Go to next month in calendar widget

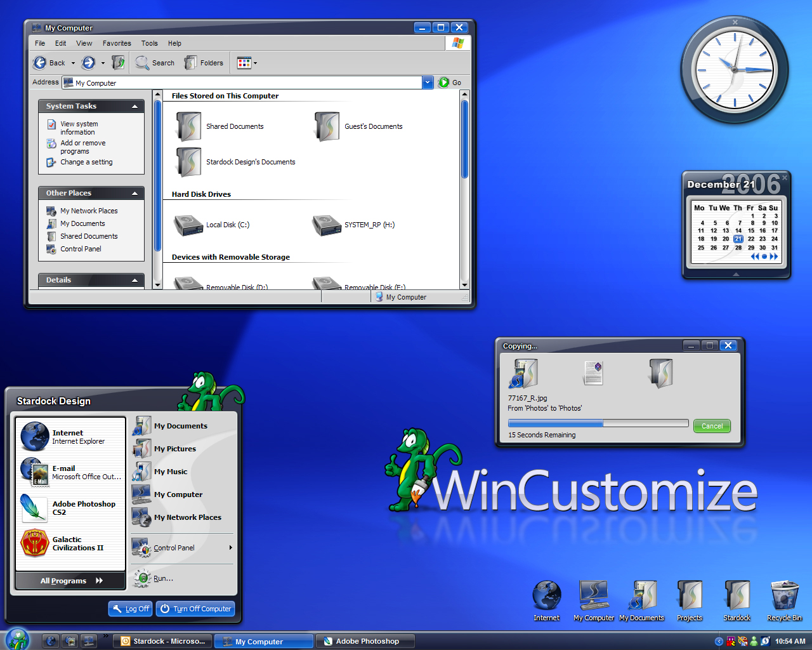pyautogui.click(x=774, y=256)
